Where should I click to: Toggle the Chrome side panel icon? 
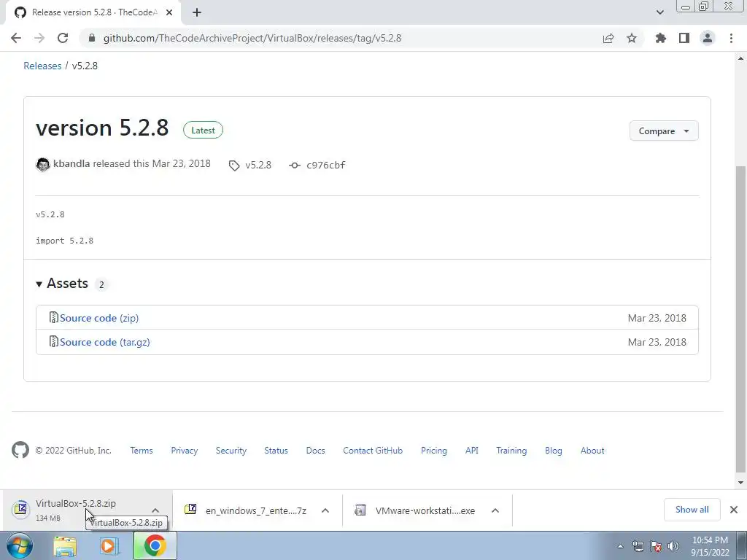point(684,38)
